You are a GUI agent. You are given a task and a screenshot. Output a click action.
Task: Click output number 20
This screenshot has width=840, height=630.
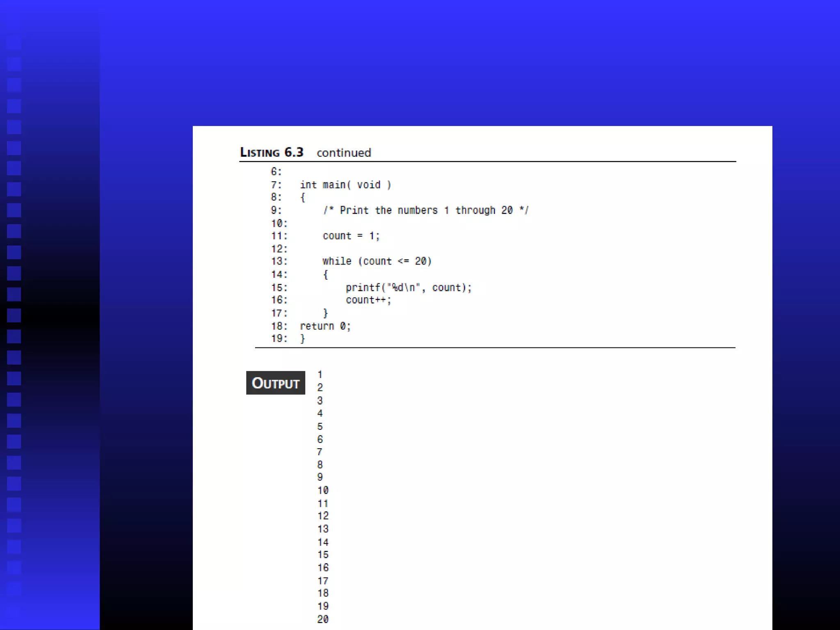323,619
